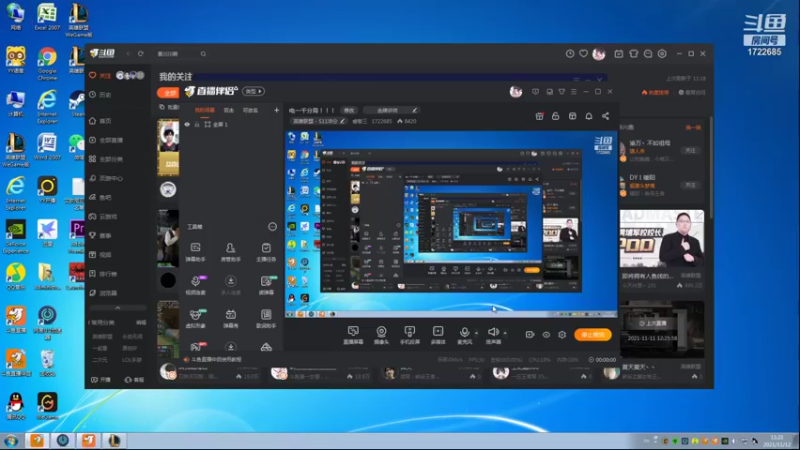Open the 房管助手 toolbox tool
Viewport: 800px width, 450px height.
(231, 252)
